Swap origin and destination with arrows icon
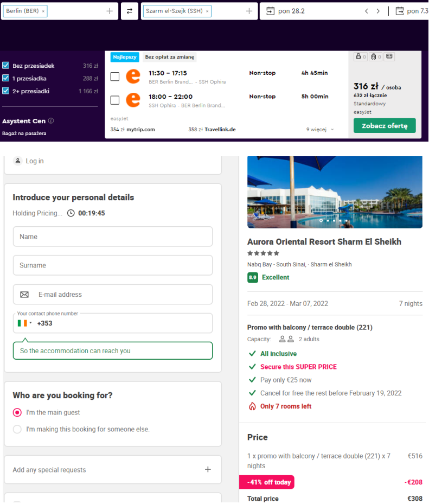The image size is (429, 504). coord(130,11)
